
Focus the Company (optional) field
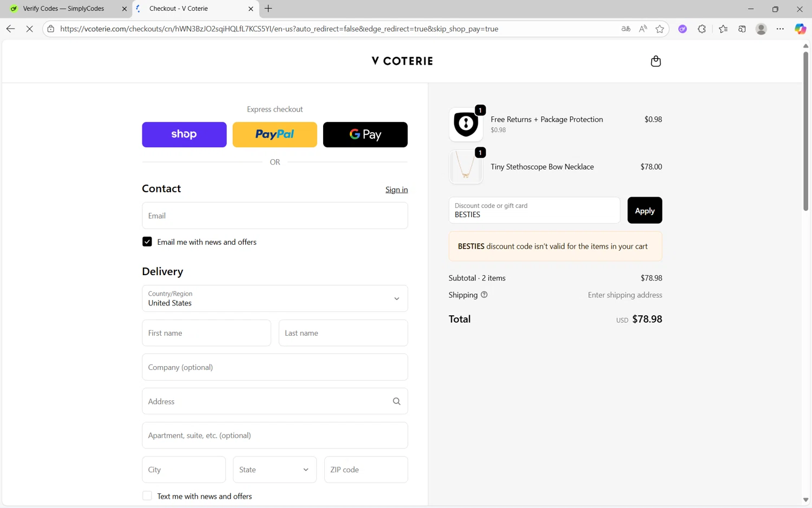275,367
